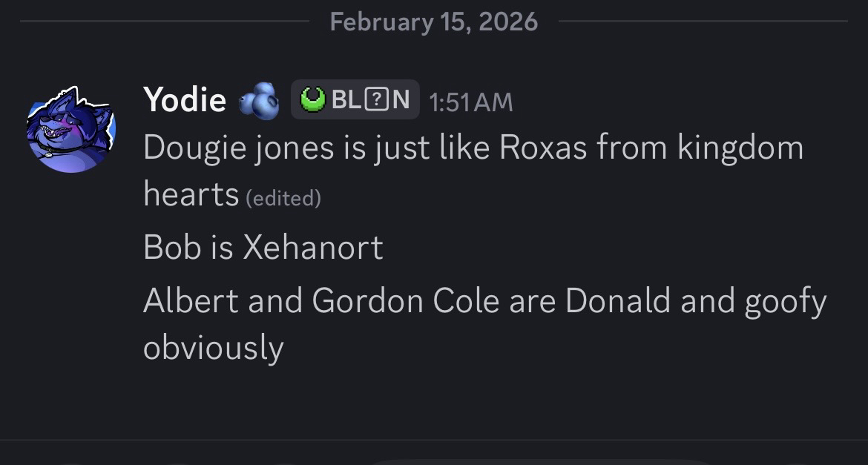Click the word hearts before edited label
Image resolution: width=868 pixels, height=465 pixels.
tap(191, 194)
